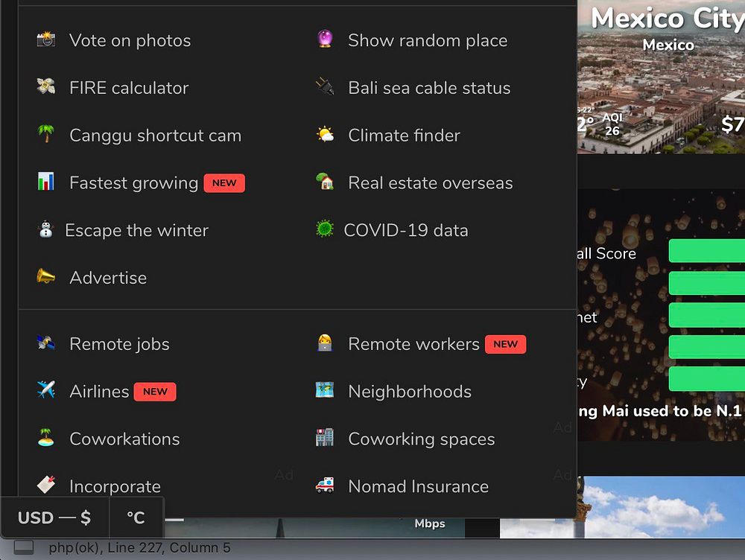Click the paper tag icon beside Incorporate
Screen dimensions: 745x560
coord(46,485)
